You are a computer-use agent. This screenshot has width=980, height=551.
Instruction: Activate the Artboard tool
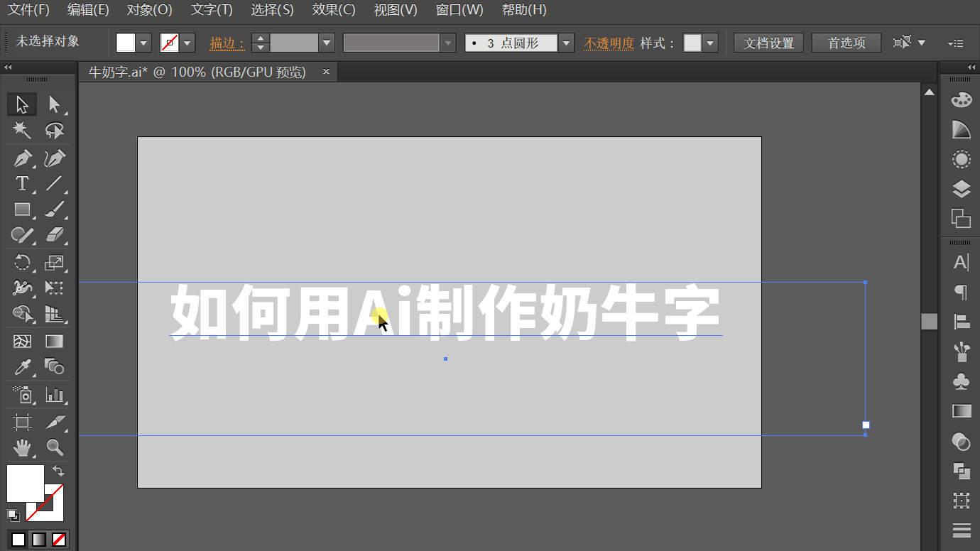(22, 422)
